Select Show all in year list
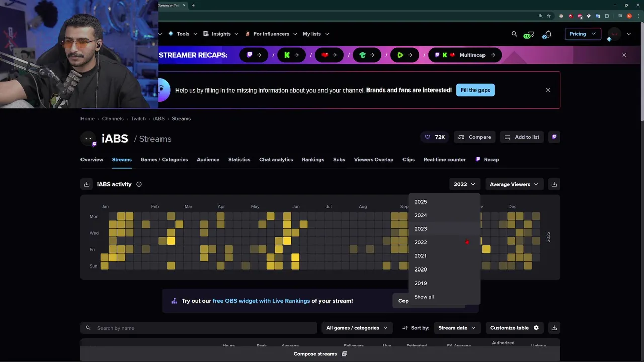644x362 pixels. (x=444, y=297)
